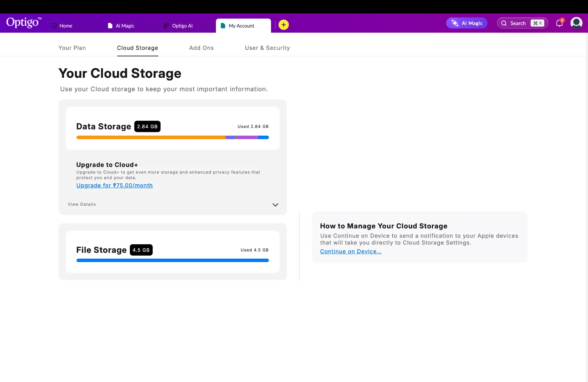This screenshot has width=588, height=382.
Task: Click the blue File Storage usage bar
Action: [x=172, y=260]
